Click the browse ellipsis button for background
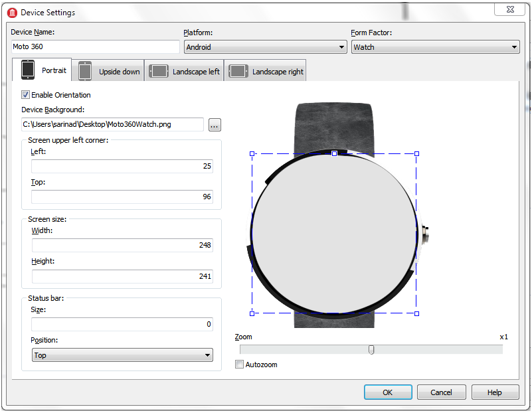 coord(215,124)
